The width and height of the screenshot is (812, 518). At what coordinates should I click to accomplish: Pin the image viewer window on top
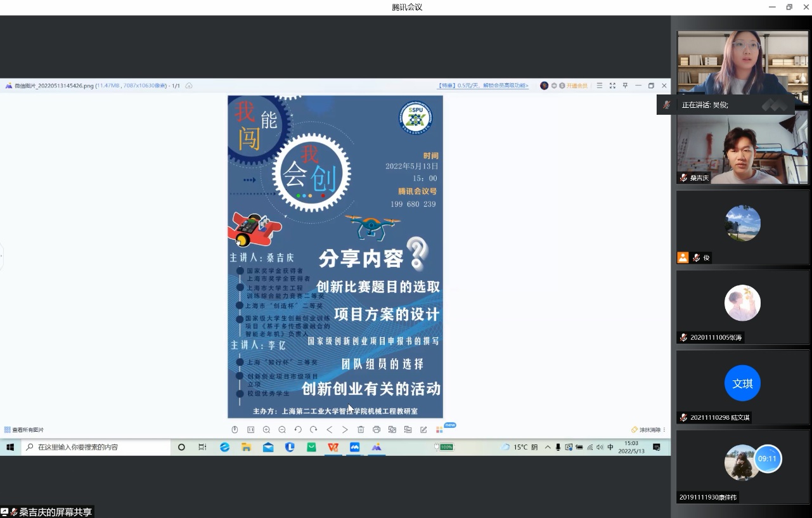[625, 86]
